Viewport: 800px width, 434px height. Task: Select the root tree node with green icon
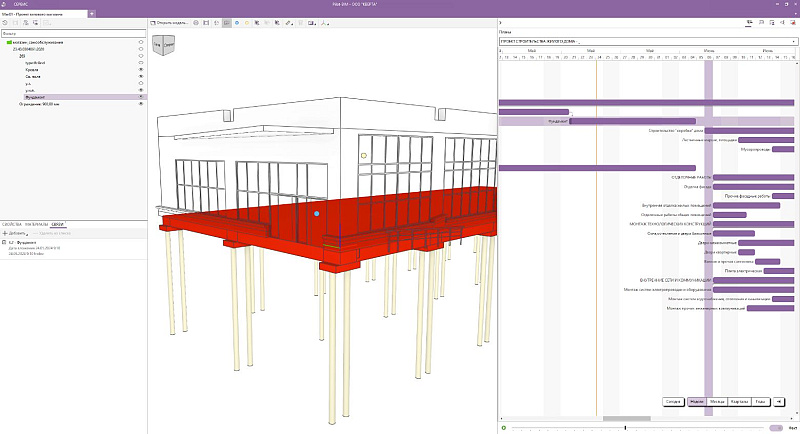(x=37, y=42)
